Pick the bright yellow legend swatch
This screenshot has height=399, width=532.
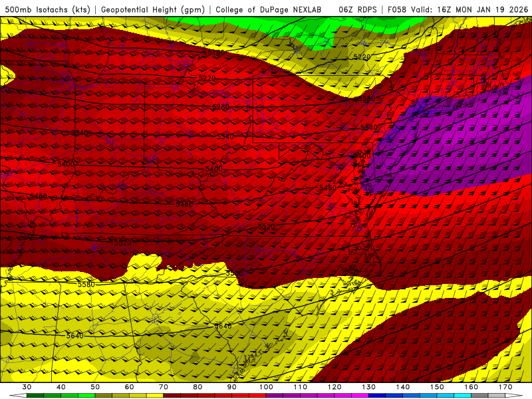155,395
